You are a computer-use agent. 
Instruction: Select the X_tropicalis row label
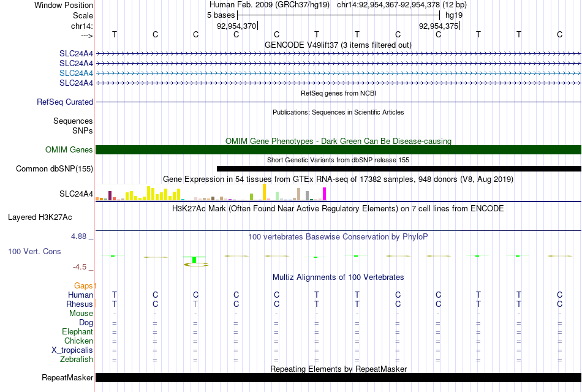pos(72,350)
